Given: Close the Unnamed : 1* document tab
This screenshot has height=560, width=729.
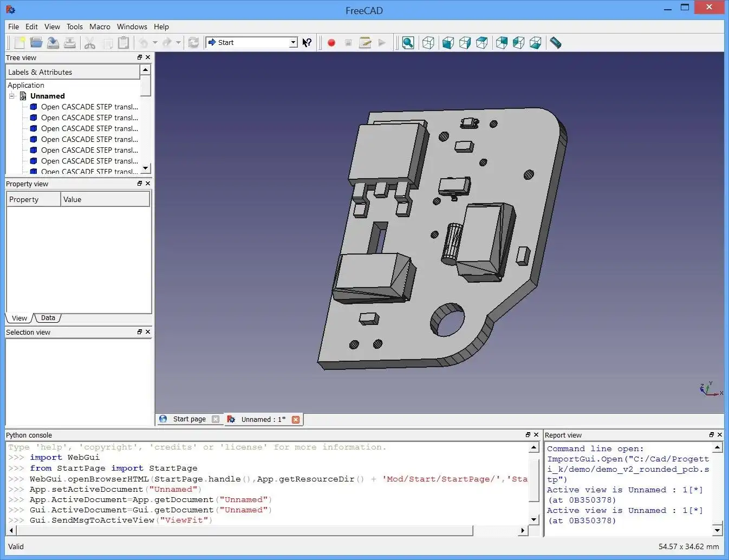Looking at the screenshot, I should click(296, 420).
